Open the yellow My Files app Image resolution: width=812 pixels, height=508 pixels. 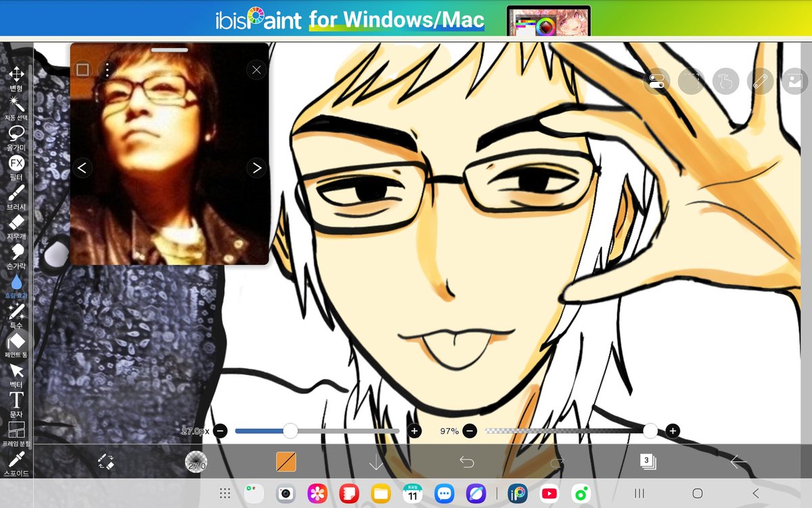tap(381, 494)
